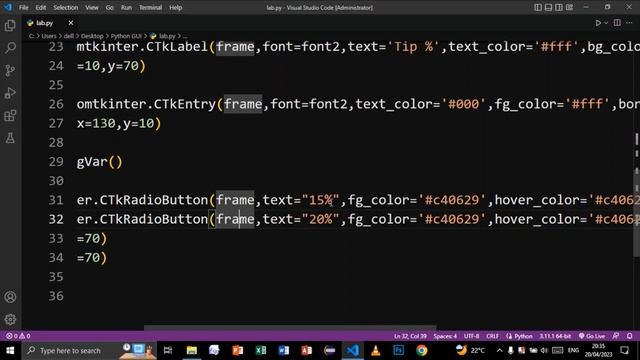Split the editor to the right
This screenshot has width=640, height=360.
pos(617,23)
